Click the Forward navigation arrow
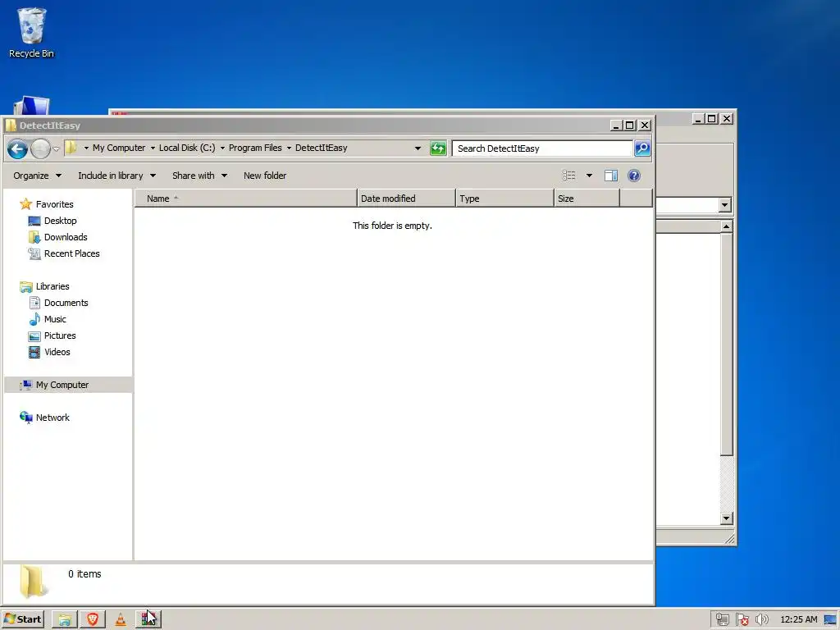The height and width of the screenshot is (630, 840). (x=40, y=148)
